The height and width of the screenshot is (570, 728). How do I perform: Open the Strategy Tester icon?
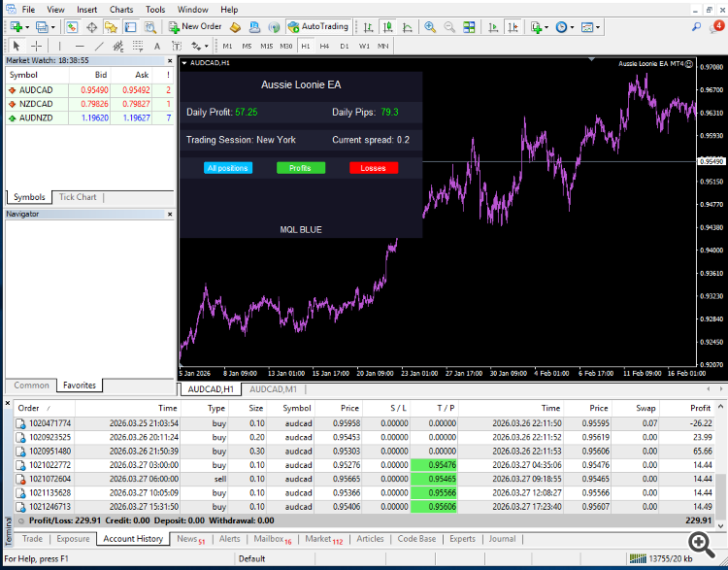coord(150,27)
